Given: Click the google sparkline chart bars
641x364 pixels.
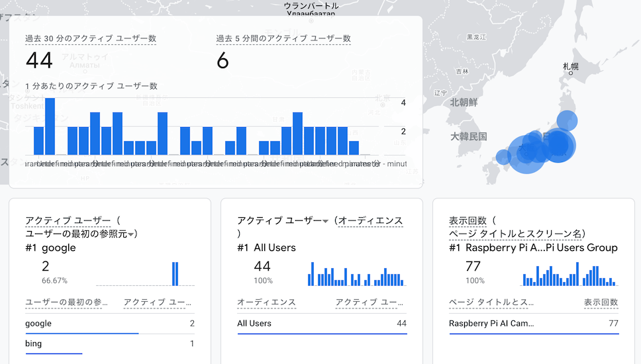Looking at the screenshot, I should pos(175,274).
